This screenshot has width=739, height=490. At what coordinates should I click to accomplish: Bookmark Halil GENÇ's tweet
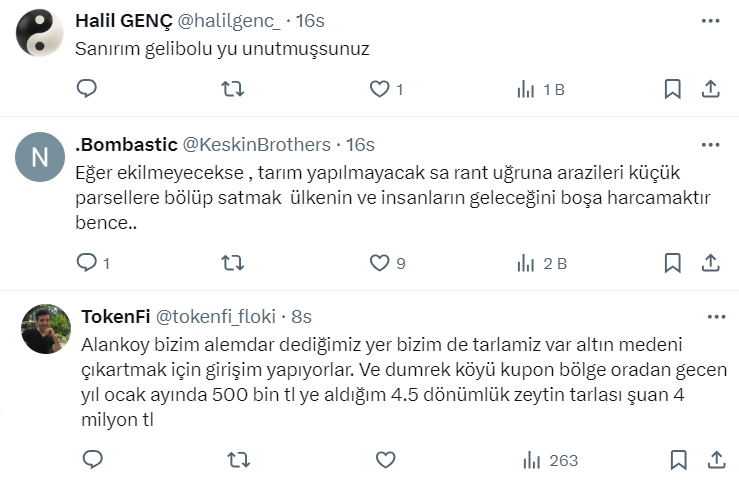[673, 89]
